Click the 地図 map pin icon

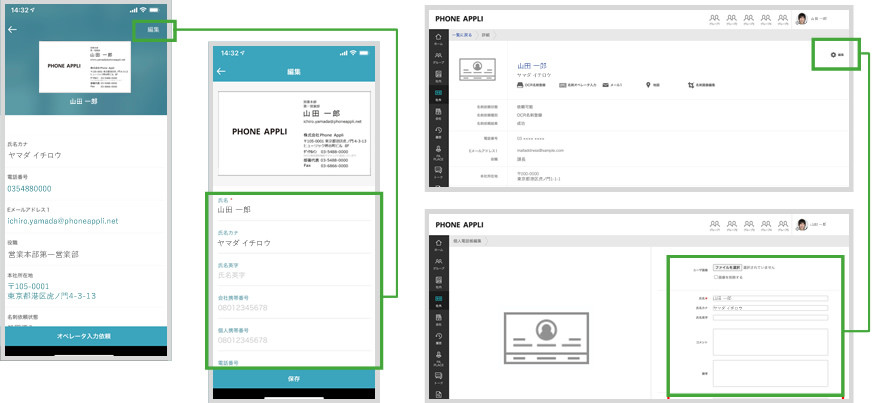[x=648, y=85]
